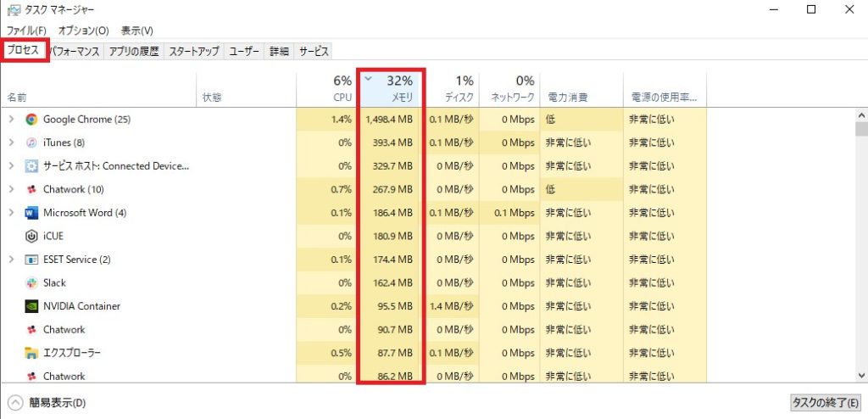The height and width of the screenshot is (419, 868).
Task: Sort by the CPU column header
Action: pos(326,89)
